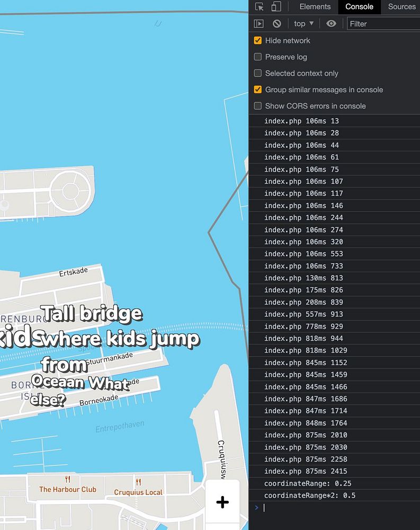
Task: Open the top JavaScript context dropdown
Action: click(x=304, y=24)
